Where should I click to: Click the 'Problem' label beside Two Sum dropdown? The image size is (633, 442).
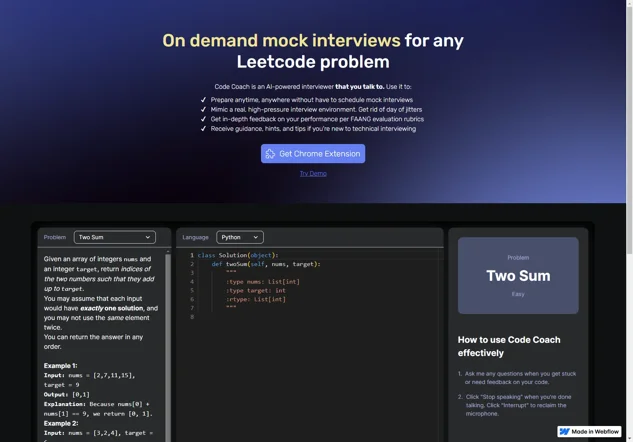pos(55,237)
